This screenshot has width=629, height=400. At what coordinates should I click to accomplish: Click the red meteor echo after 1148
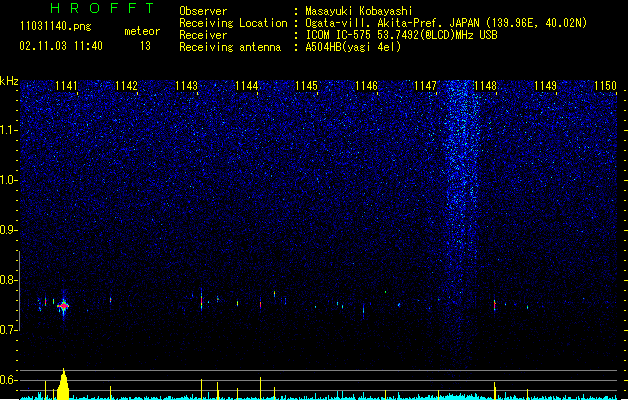click(x=495, y=305)
